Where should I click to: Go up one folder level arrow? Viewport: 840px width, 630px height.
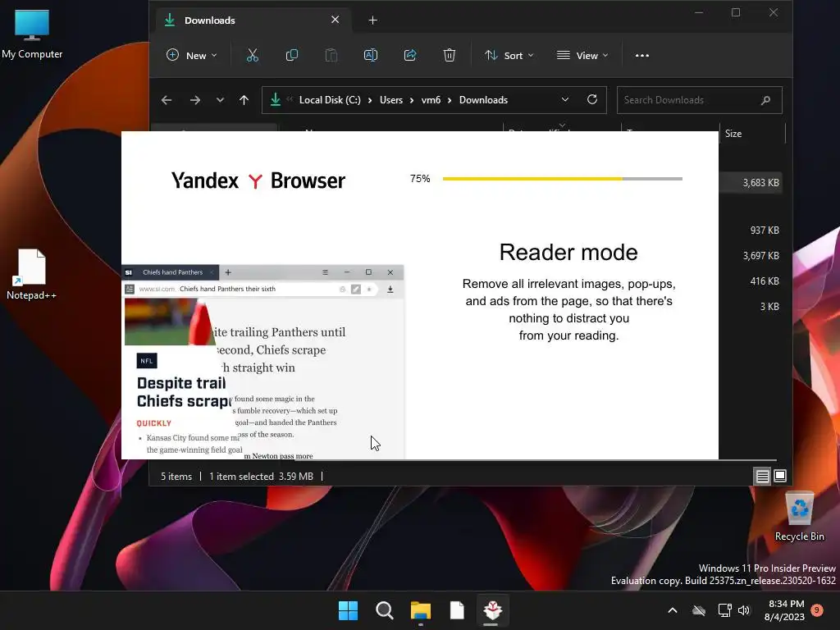coord(244,100)
